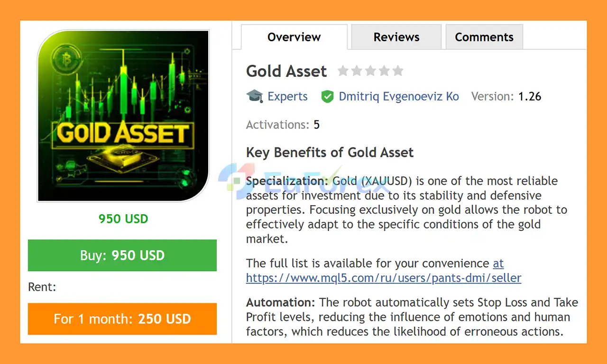Switch to the Overview tab
Viewport: 607px width, 364px height.
coord(294,37)
